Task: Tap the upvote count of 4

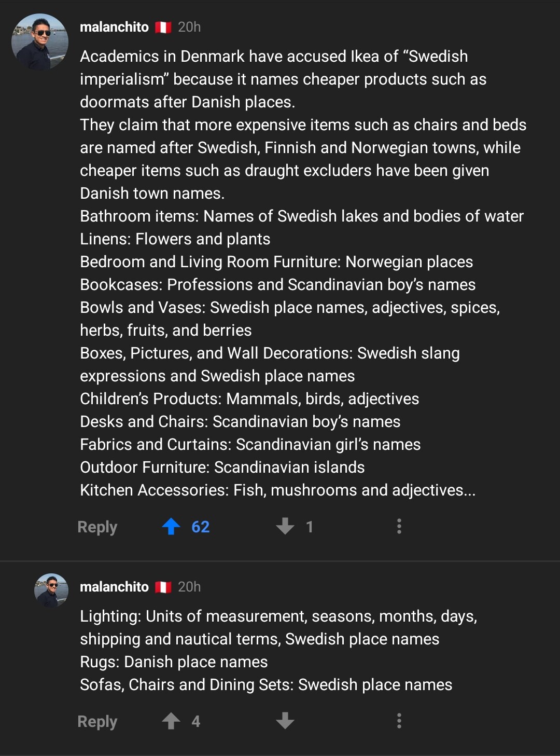Action: click(x=196, y=722)
